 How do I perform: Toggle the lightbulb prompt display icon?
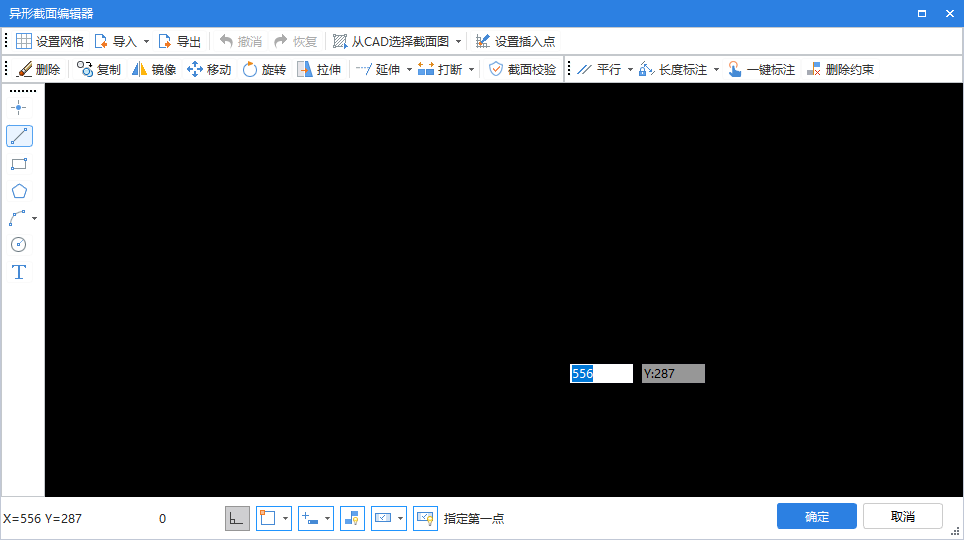(425, 518)
